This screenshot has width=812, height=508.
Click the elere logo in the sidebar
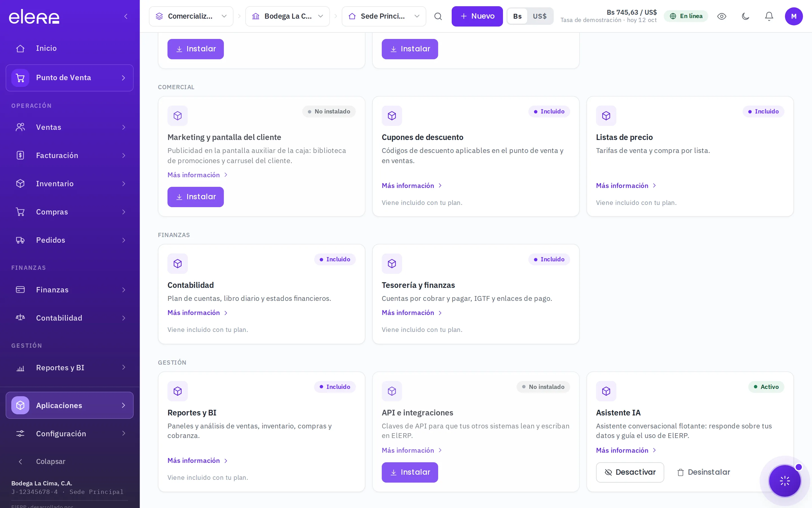[x=34, y=16]
